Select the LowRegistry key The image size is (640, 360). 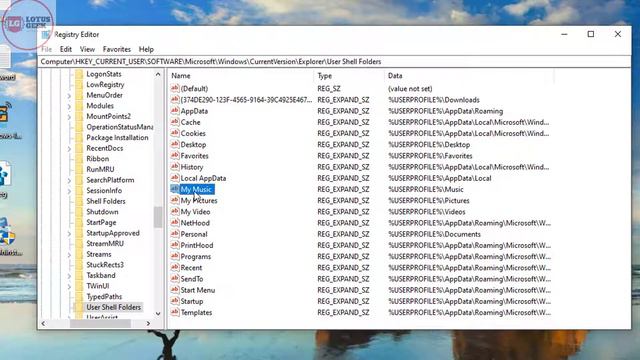pos(105,84)
